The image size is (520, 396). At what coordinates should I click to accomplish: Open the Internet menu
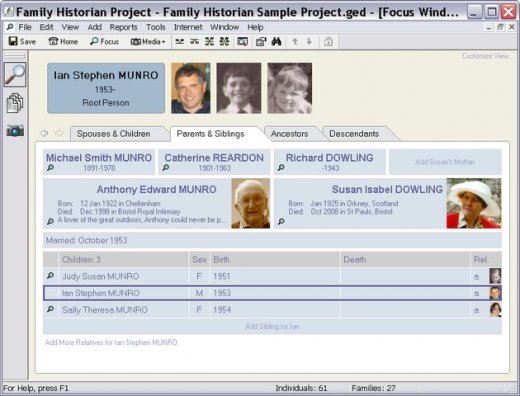[188, 27]
